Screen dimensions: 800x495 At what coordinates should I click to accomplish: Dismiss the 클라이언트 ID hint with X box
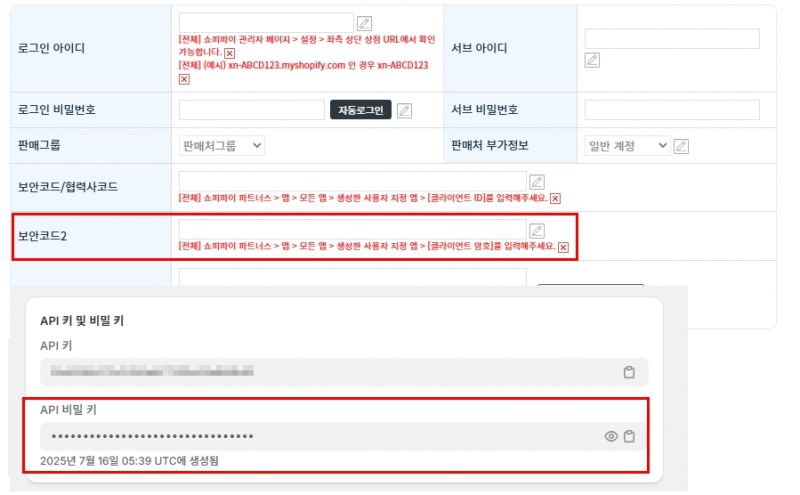tap(555, 199)
